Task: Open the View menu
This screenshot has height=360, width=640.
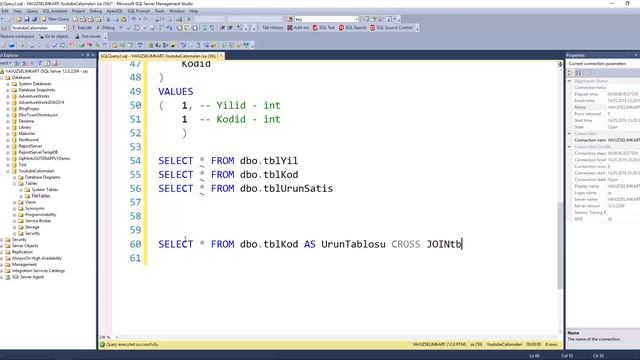Action: point(18,11)
